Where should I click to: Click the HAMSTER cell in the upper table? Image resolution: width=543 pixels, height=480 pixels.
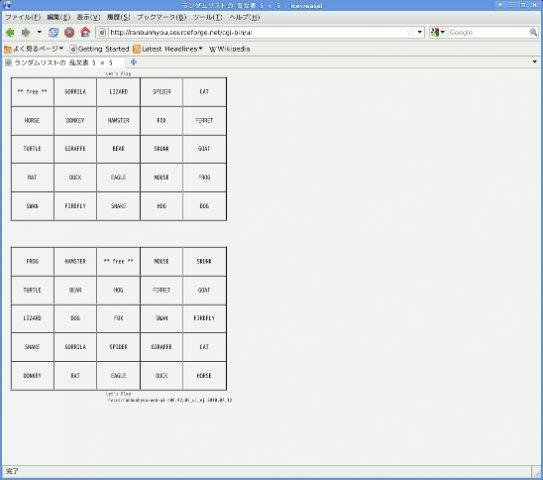pos(118,121)
